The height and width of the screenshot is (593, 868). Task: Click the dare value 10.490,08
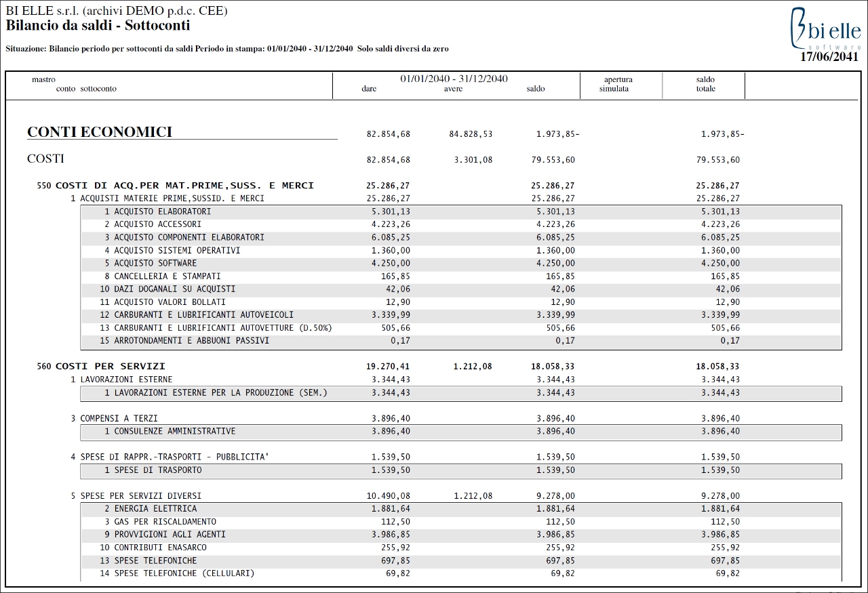click(x=388, y=495)
